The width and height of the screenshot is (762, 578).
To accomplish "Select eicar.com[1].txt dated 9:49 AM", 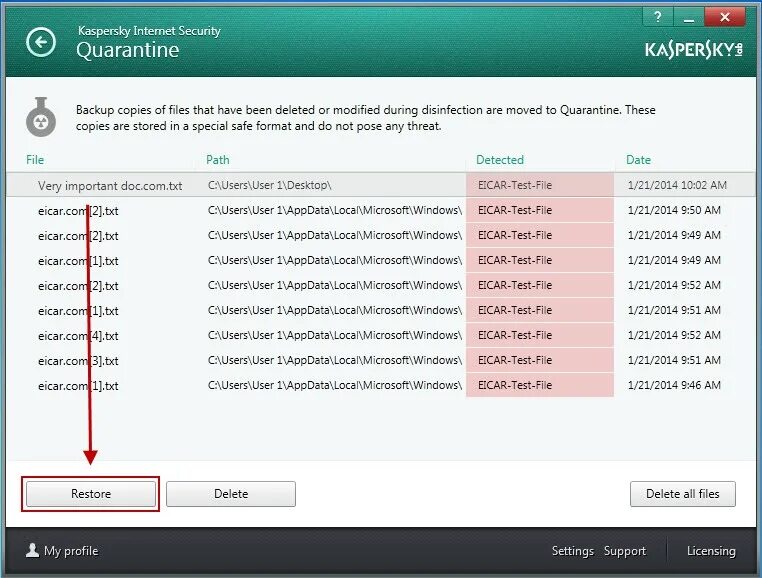I will pyautogui.click(x=381, y=261).
